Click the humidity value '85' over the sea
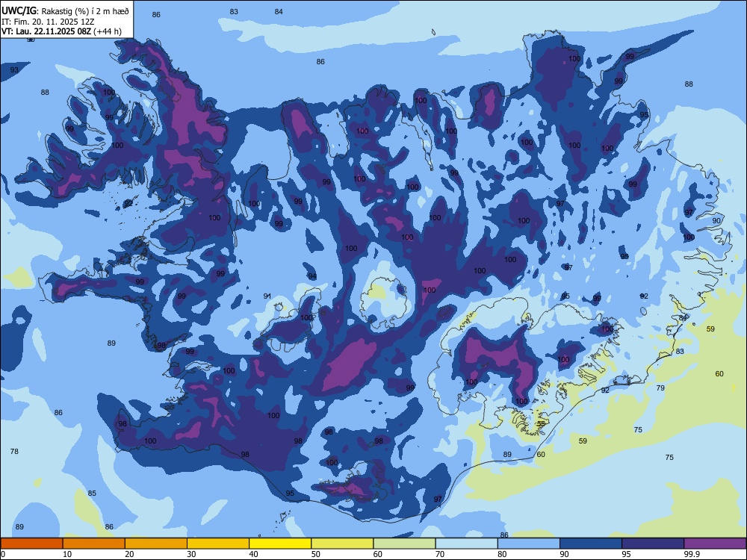Image resolution: width=747 pixels, height=560 pixels. (92, 493)
